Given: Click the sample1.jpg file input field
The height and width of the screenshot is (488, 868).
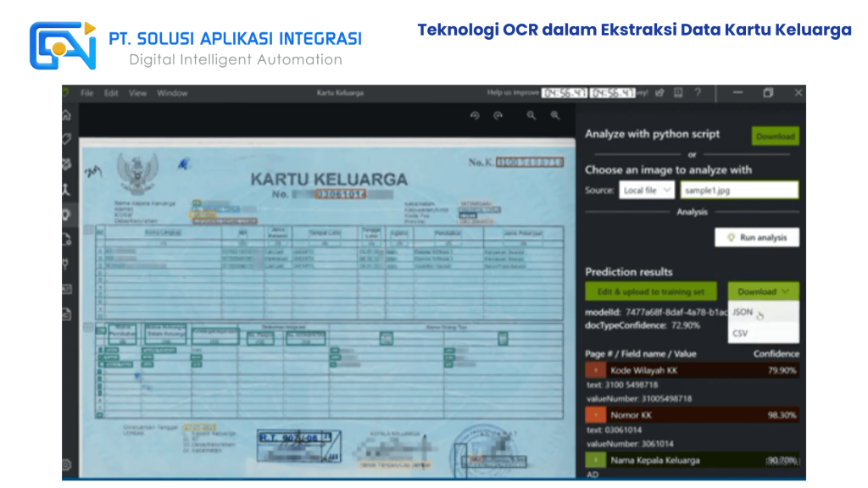Looking at the screenshot, I should coord(738,191).
